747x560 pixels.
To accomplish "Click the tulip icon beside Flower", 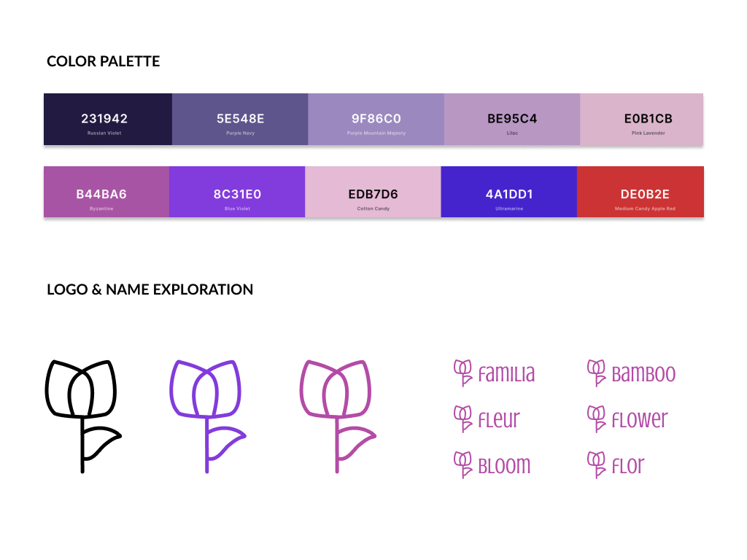I will [x=597, y=419].
